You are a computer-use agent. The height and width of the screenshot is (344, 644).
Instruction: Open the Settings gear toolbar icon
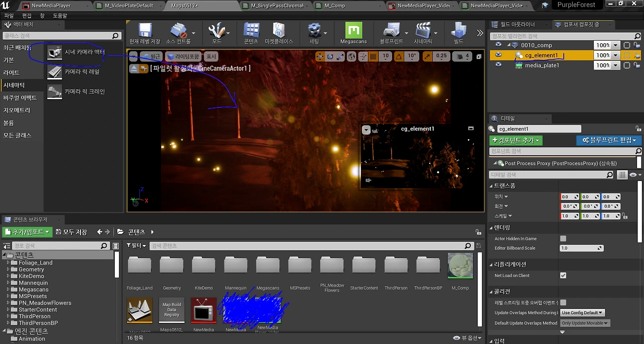click(x=314, y=31)
